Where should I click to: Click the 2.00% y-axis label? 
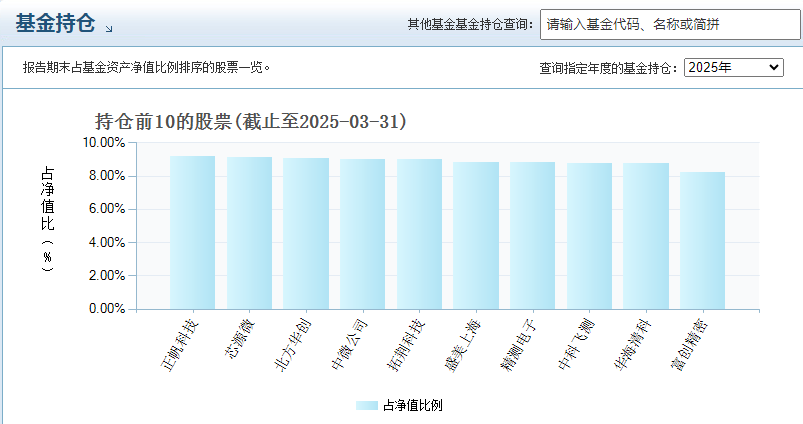pyautogui.click(x=107, y=275)
